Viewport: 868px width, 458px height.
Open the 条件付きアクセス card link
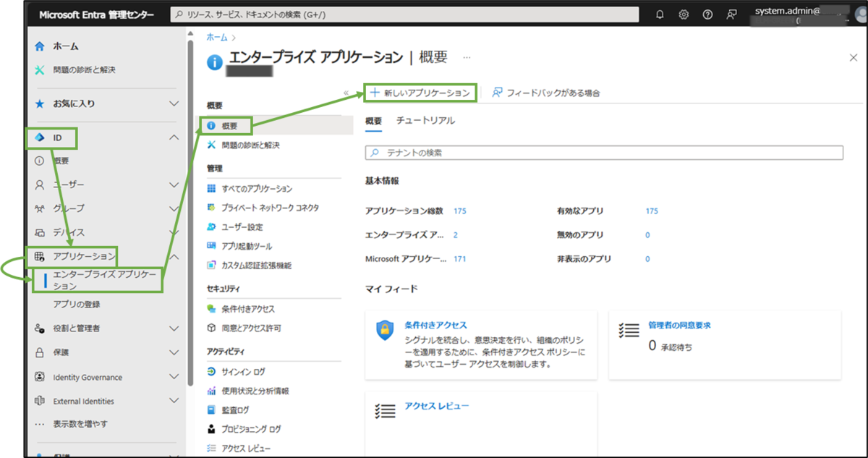click(435, 325)
